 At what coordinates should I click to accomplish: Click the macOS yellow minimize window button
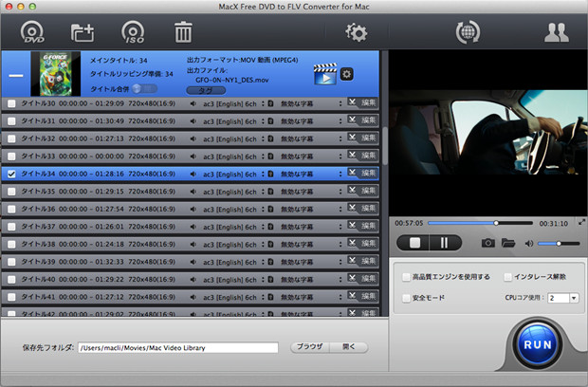click(x=21, y=7)
